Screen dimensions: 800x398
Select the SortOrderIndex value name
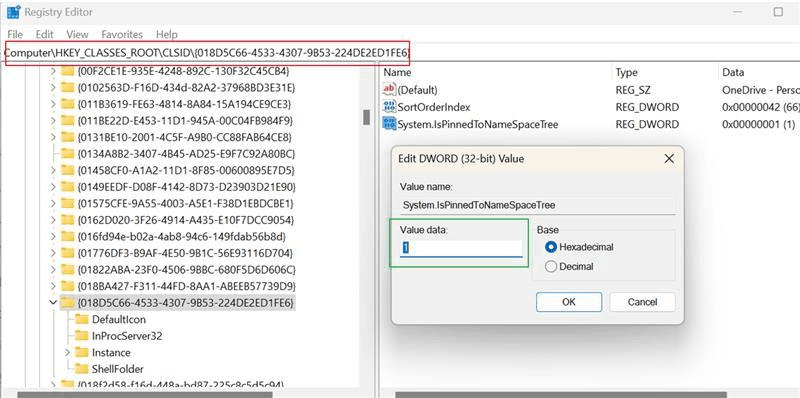[434, 107]
